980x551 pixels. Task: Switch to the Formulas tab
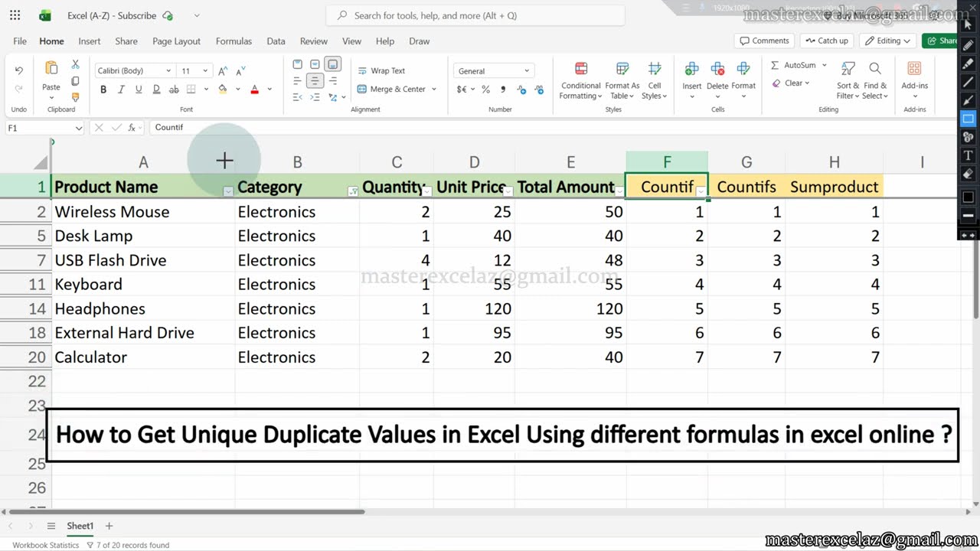point(234,41)
